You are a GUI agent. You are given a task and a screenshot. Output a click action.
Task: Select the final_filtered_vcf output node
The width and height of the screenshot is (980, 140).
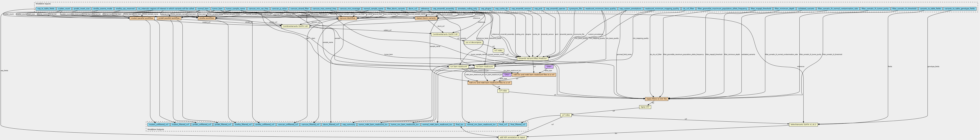[518, 124]
